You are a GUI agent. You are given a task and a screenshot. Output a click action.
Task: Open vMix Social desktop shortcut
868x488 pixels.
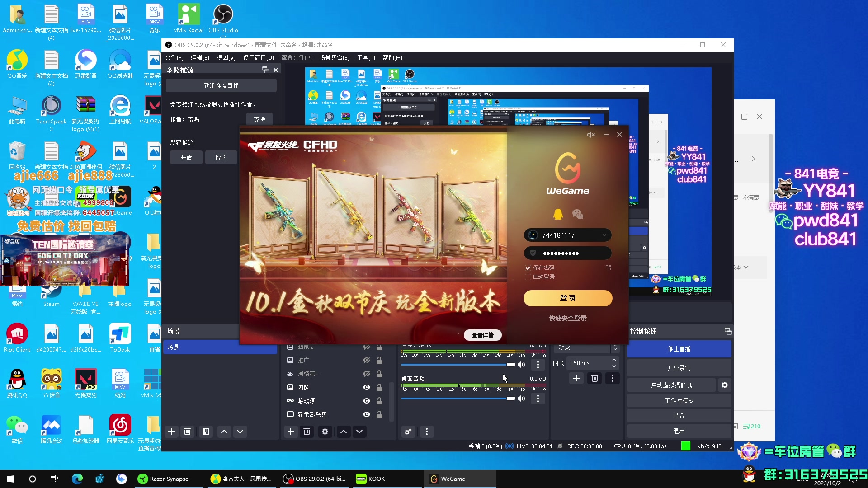(x=189, y=19)
